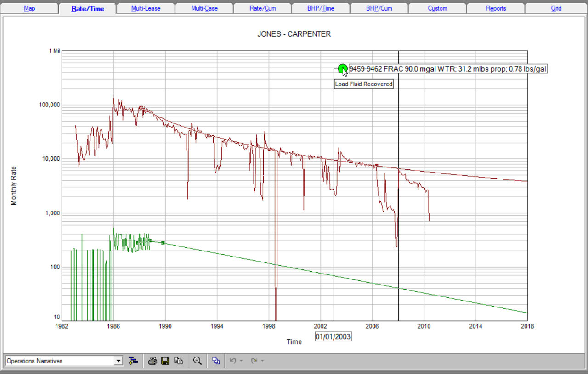
Task: Copy the chart with copy icon
Action: (x=178, y=361)
